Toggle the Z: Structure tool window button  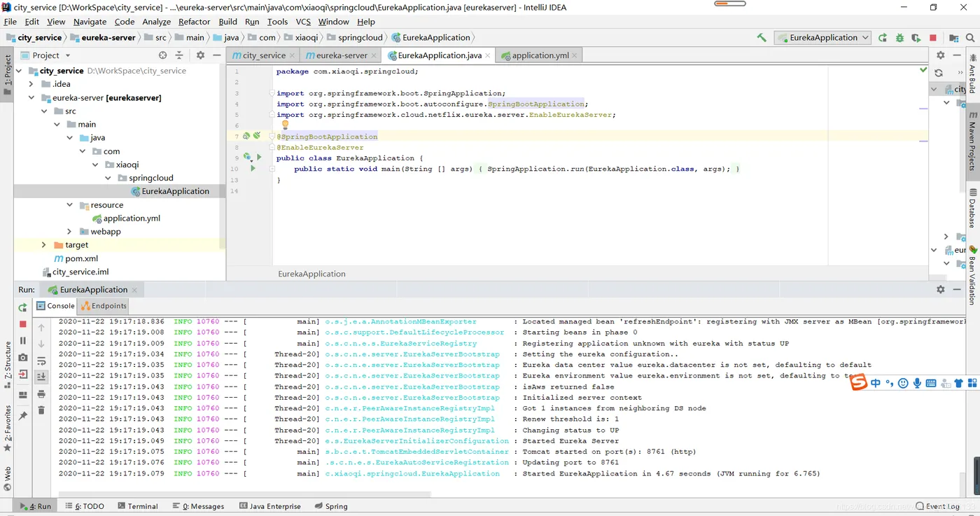pyautogui.click(x=8, y=366)
